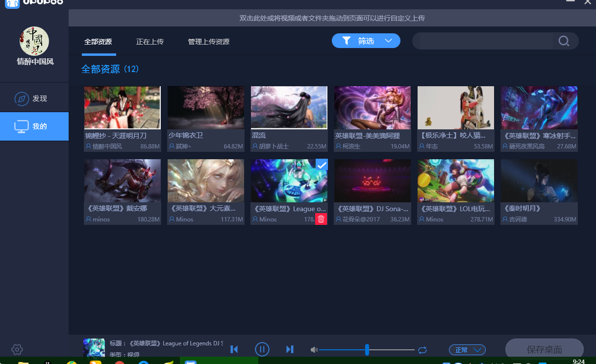The height and width of the screenshot is (364, 596).
Task: Click uploader name 吉诃德
Action: (x=518, y=219)
